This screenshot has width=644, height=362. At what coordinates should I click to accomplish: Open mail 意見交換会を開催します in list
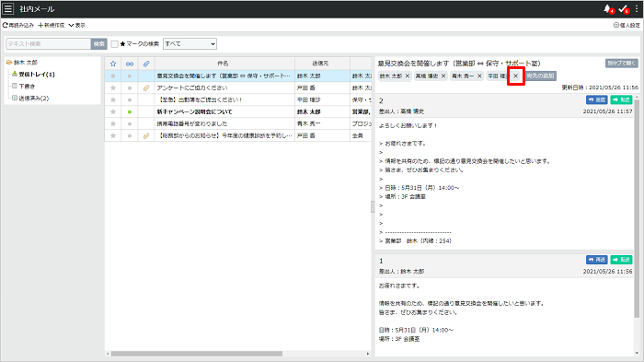(224, 76)
